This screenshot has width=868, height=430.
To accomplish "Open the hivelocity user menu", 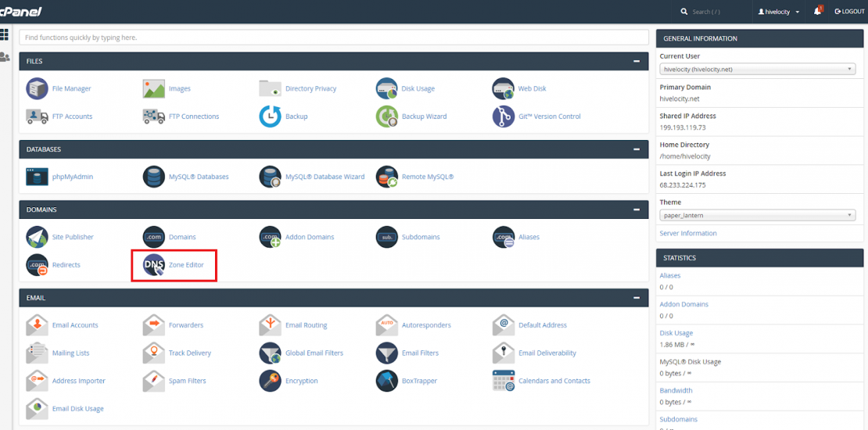I will coord(779,12).
